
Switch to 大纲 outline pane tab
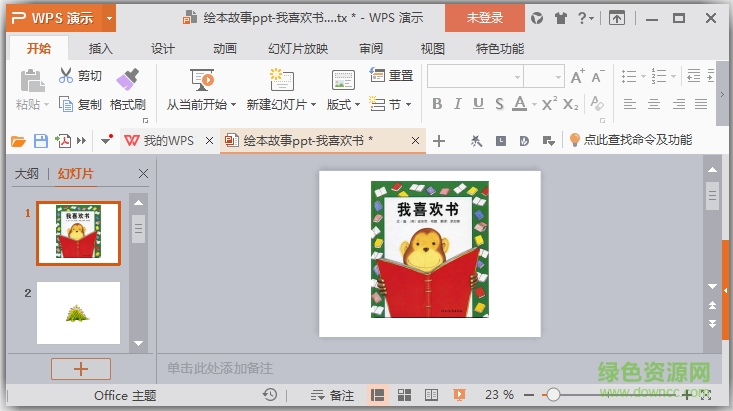click(x=27, y=173)
